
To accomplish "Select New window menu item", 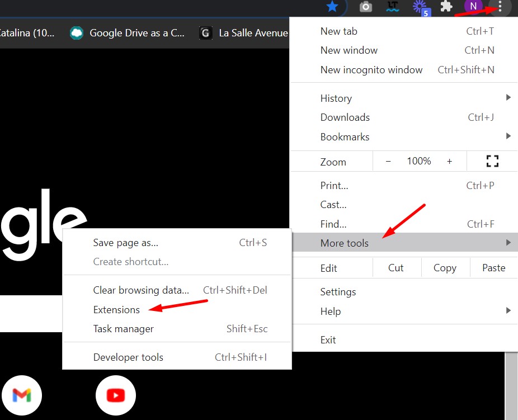I will pos(404,50).
